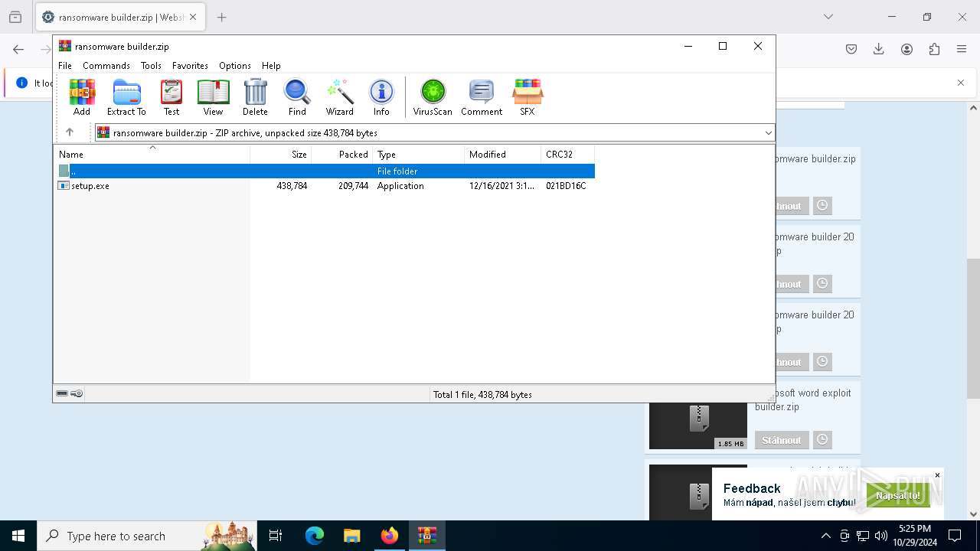Open the Find magnifier tool
980x551 pixels.
(297, 97)
